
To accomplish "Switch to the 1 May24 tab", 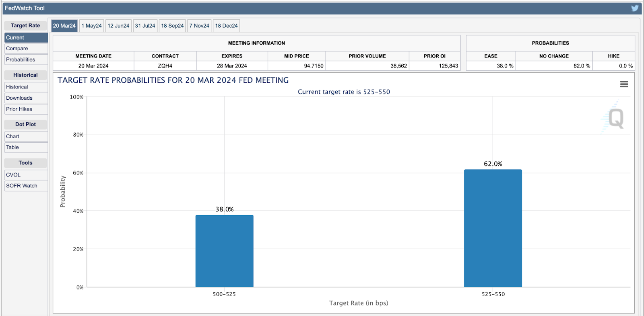I will 92,26.
